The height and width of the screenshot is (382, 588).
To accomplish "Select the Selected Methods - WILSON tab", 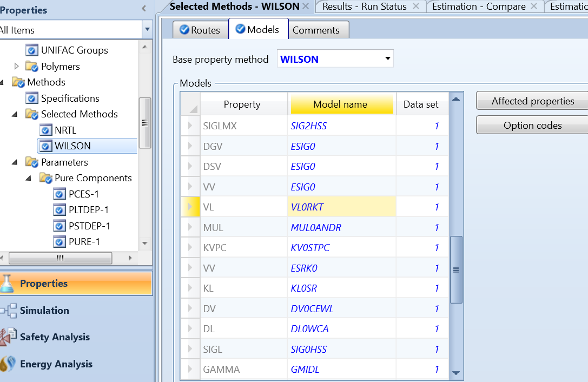I will 235,6.
